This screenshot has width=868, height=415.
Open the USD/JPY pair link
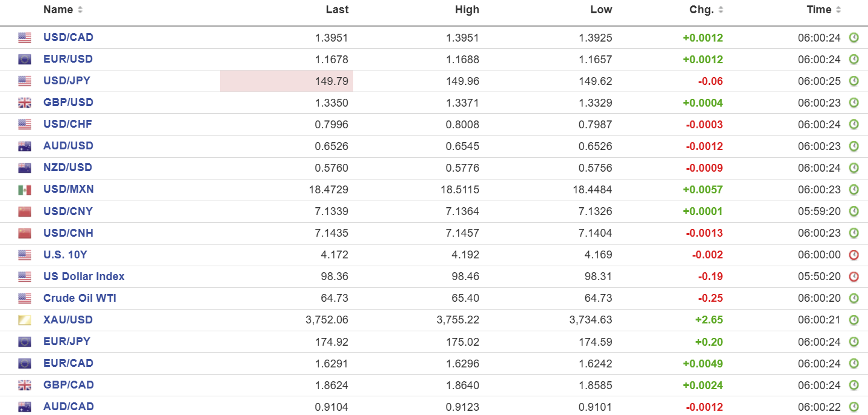(67, 81)
